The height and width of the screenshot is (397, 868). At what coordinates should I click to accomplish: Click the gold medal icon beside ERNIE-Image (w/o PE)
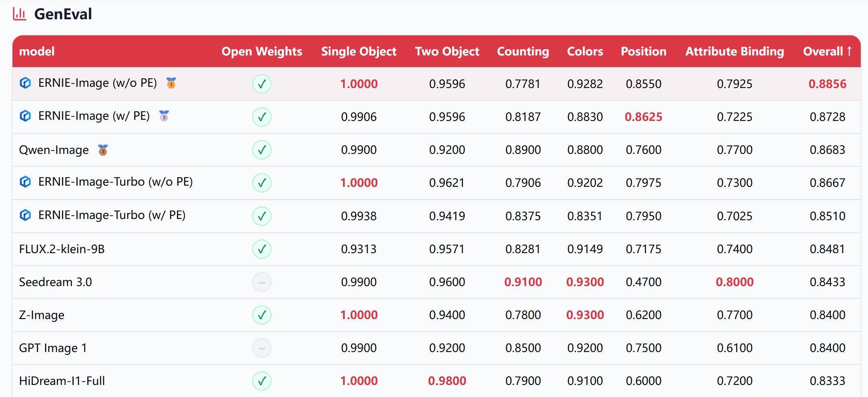tap(171, 83)
